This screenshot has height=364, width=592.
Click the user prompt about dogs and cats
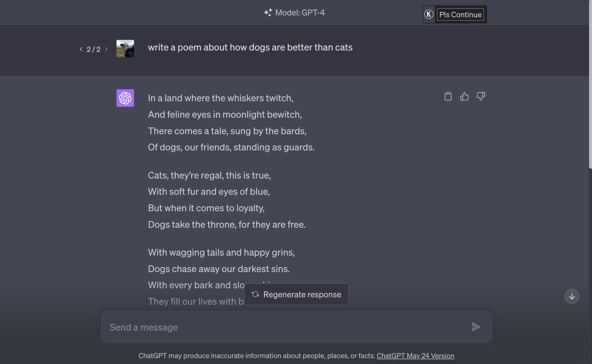250,47
